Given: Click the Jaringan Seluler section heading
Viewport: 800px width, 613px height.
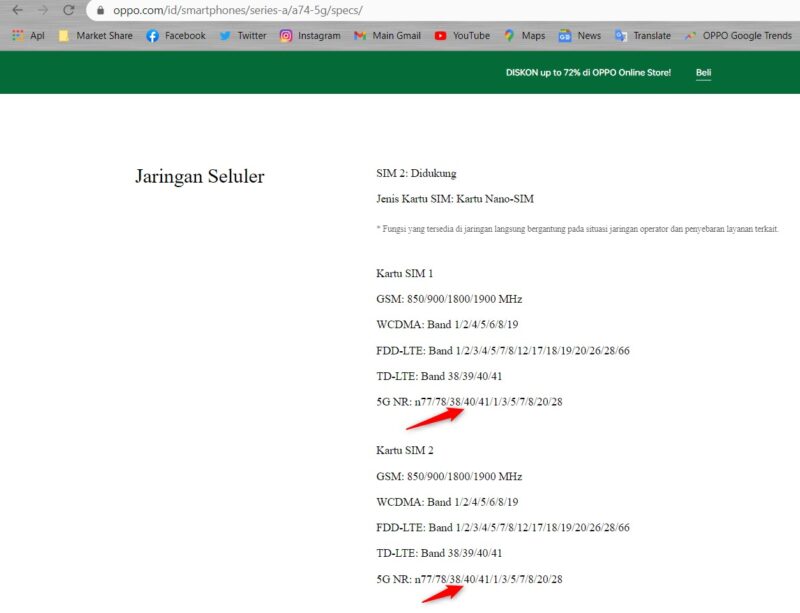Looking at the screenshot, I should tap(199, 177).
